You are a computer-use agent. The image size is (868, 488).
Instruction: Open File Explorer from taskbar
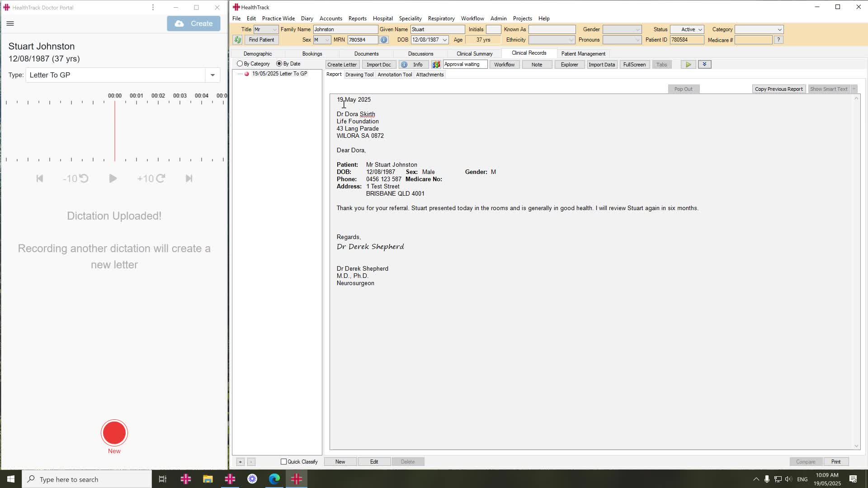click(208, 479)
